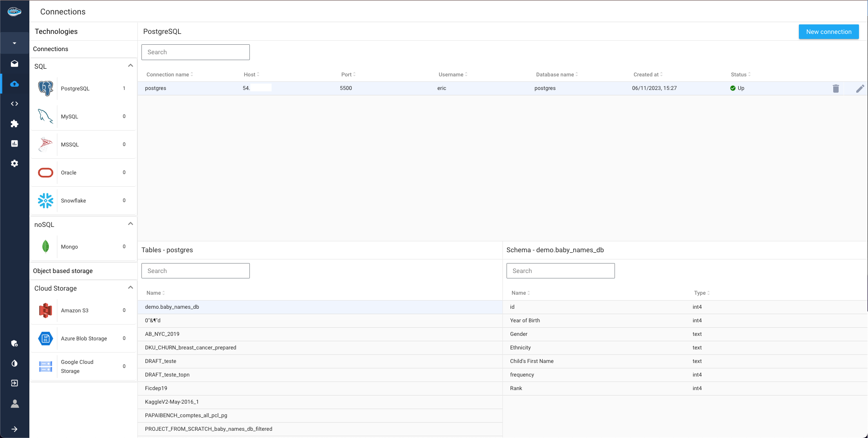Image resolution: width=868 pixels, height=438 pixels.
Task: Open the cloud upload connections sidebar icon
Action: [x=14, y=84]
